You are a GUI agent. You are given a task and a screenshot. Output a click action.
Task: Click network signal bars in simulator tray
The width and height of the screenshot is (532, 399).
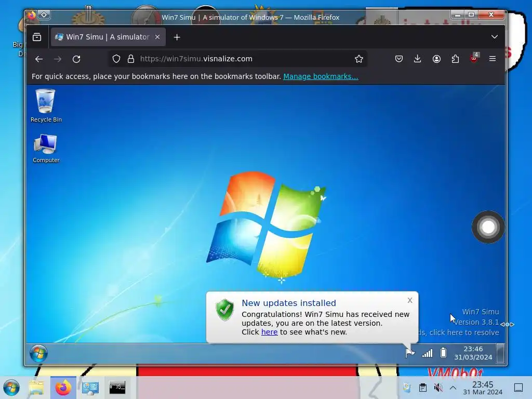[x=427, y=353]
